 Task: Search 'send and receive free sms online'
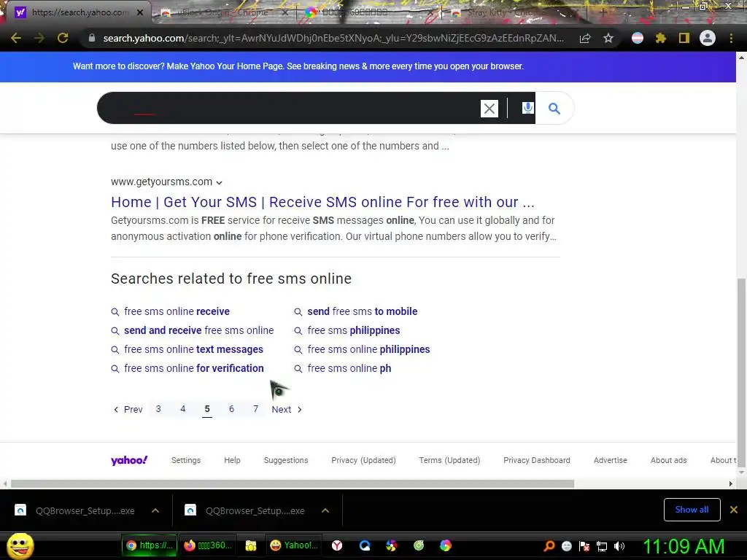tap(198, 330)
